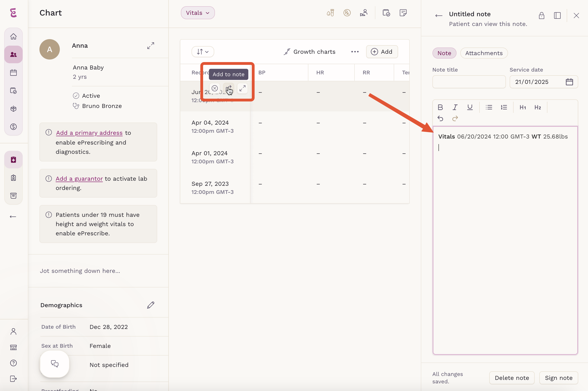Open the notes icon in chart header
Viewport: 588px width, 391px height.
coord(403,13)
